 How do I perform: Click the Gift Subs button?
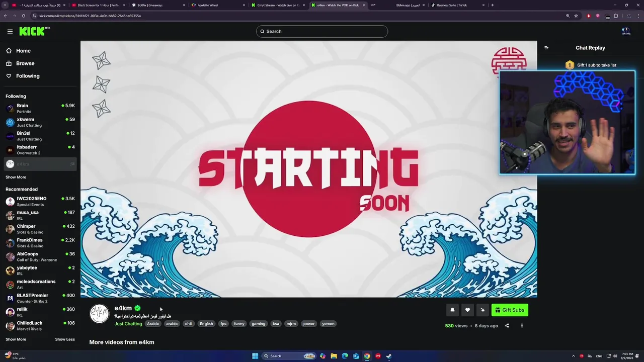[x=510, y=310]
